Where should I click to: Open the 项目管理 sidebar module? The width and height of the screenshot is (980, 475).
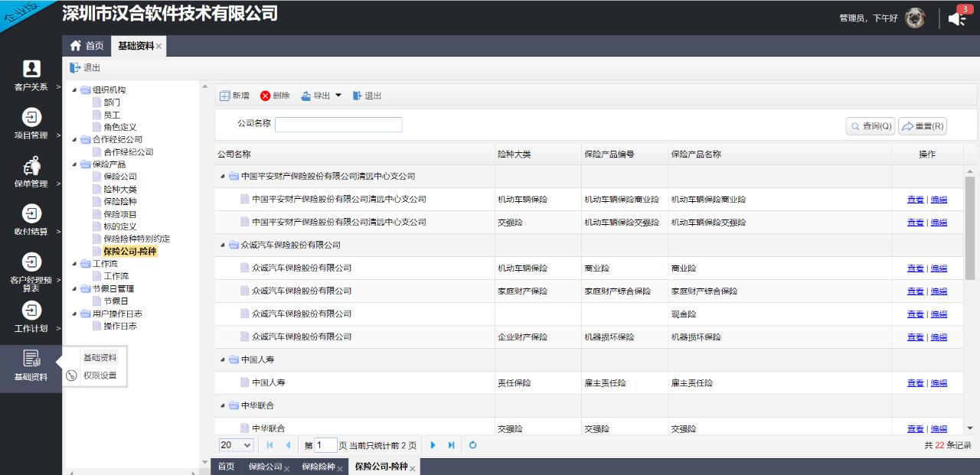click(31, 124)
